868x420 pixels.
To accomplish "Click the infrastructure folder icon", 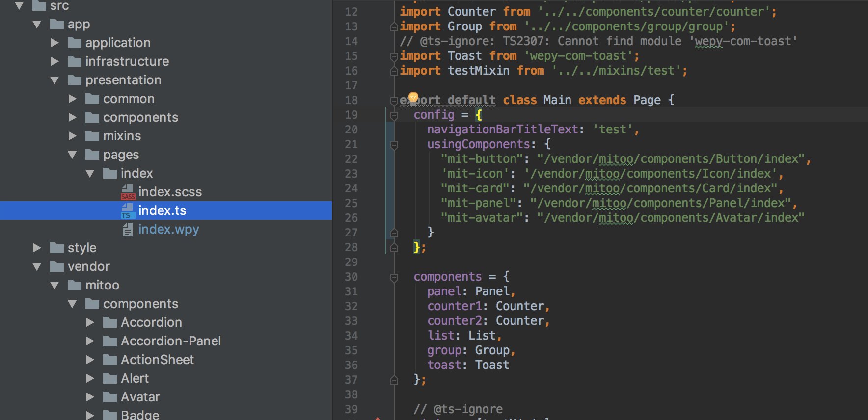I will click(75, 61).
